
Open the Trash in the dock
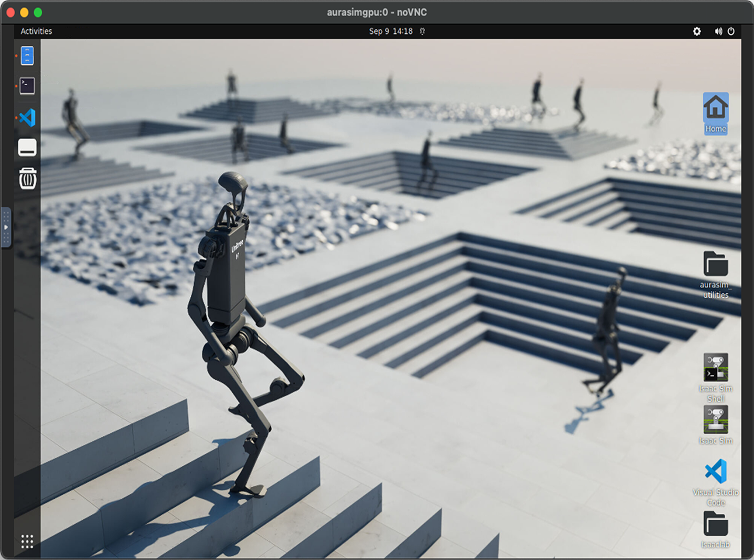click(28, 178)
